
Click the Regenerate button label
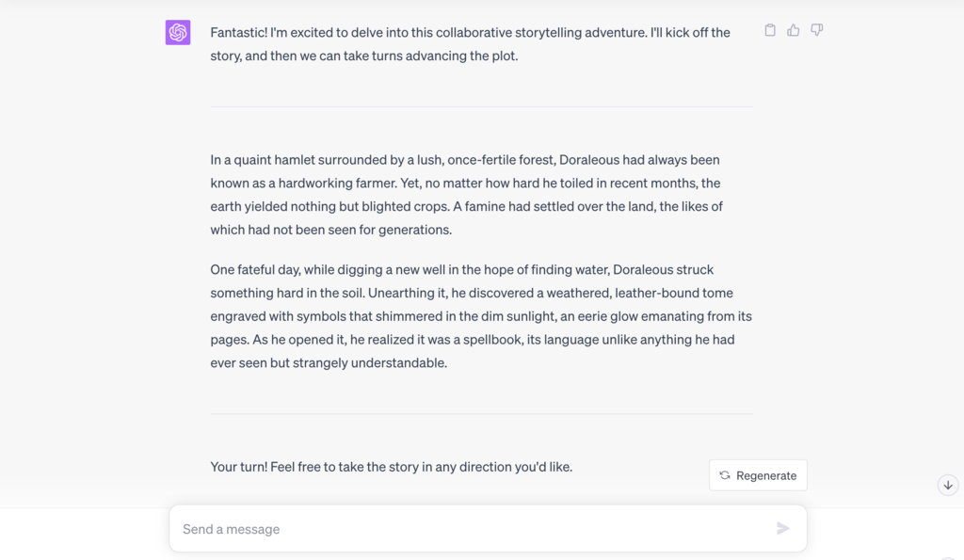coord(766,475)
